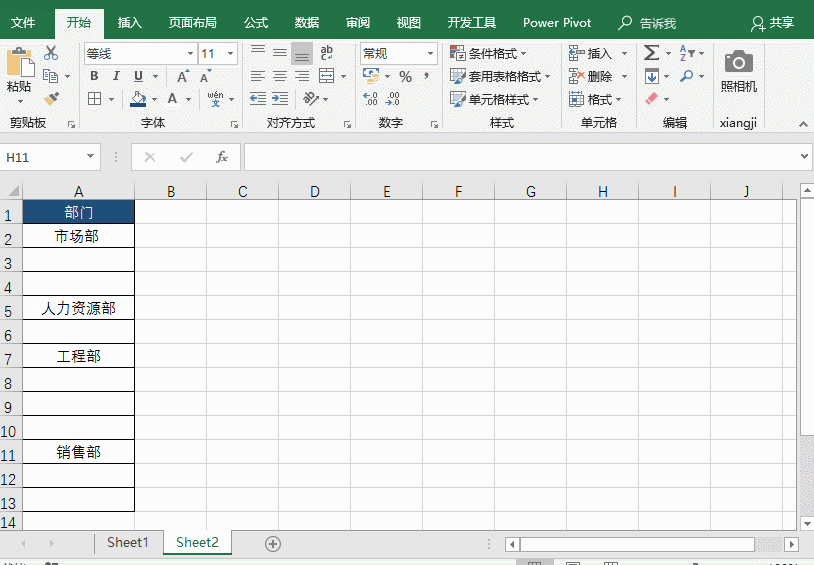The height and width of the screenshot is (565, 814).
Task: Open Sort & Filter
Action: [x=687, y=53]
